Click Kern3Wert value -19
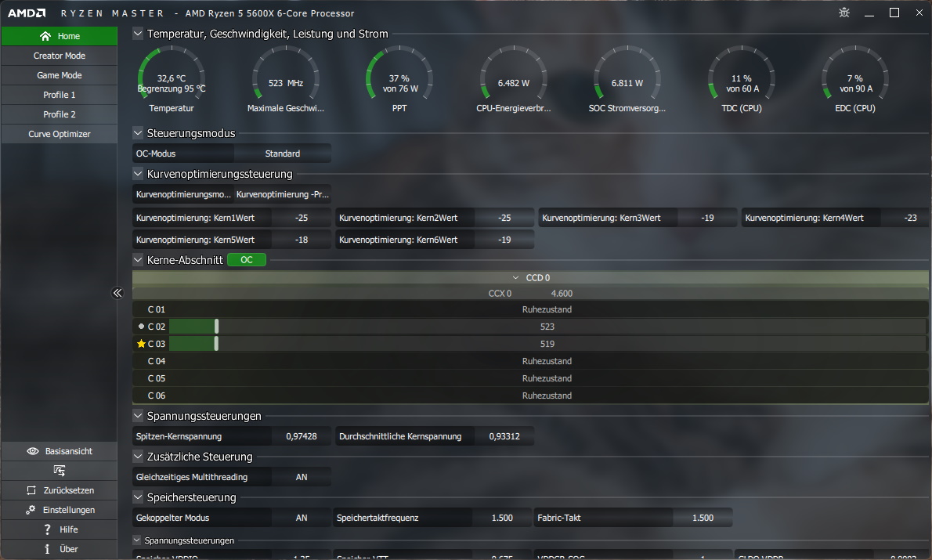 click(x=707, y=219)
